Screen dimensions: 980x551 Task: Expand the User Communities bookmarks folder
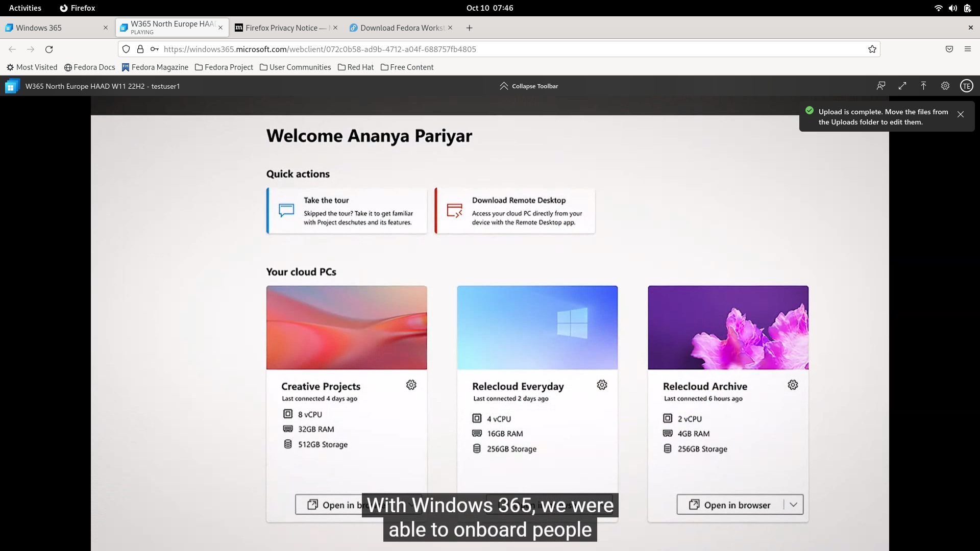coord(296,67)
